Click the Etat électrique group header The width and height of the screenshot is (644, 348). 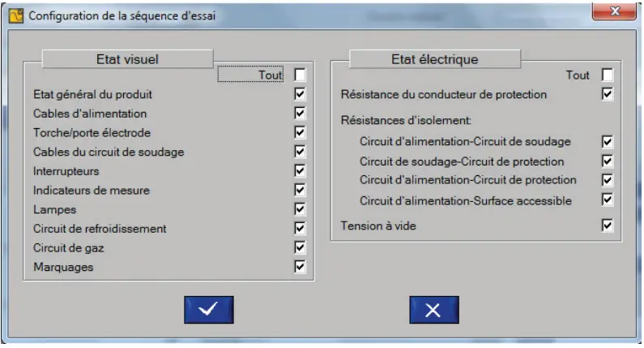[x=434, y=59]
